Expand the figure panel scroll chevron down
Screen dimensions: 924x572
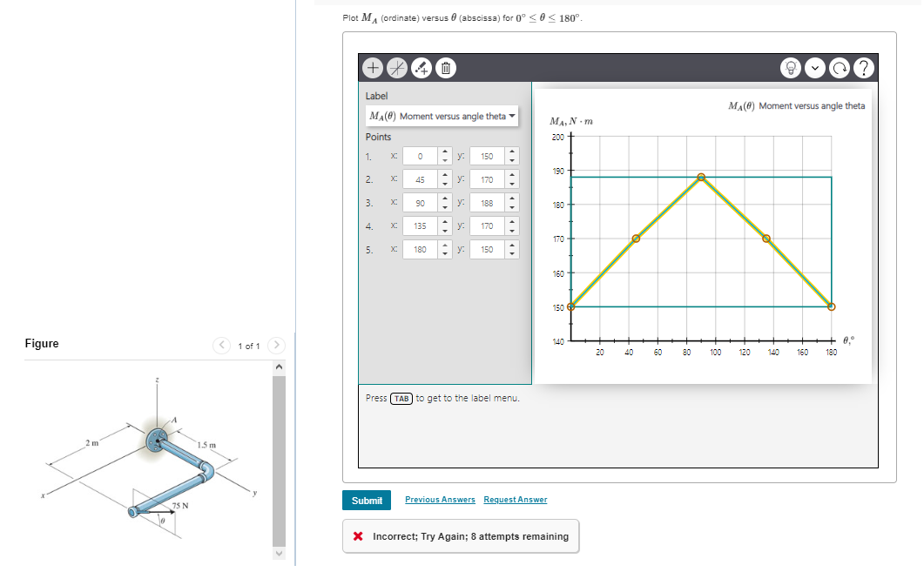click(x=279, y=552)
